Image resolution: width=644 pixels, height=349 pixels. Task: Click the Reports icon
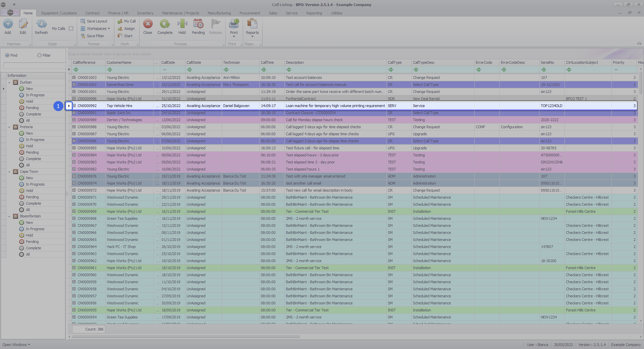tap(252, 24)
